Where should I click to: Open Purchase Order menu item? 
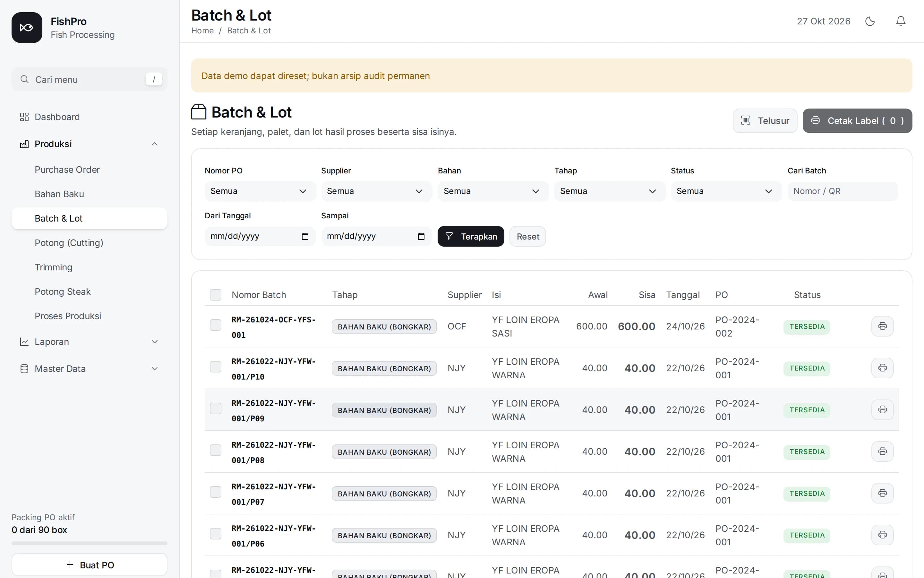89,170
